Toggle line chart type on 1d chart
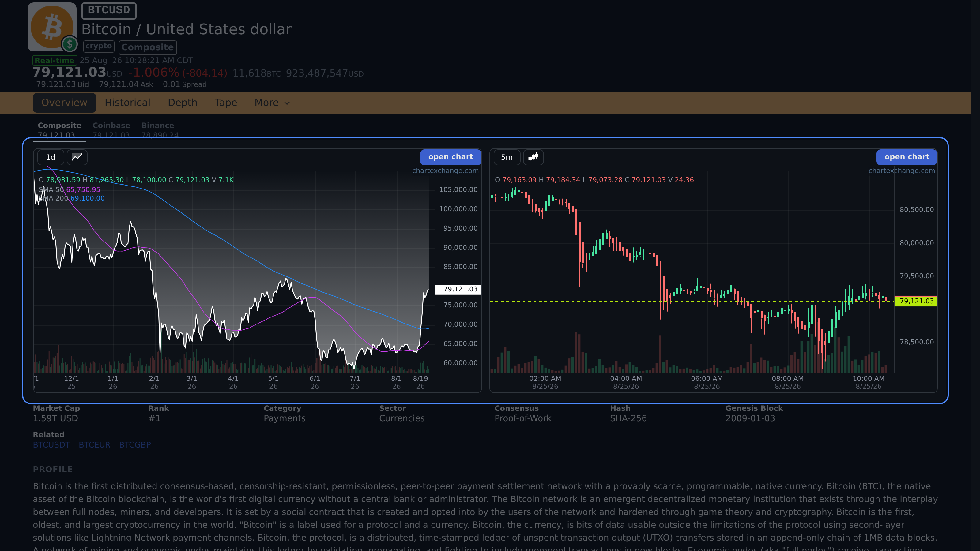Screen dimensions: 980x551 (77, 157)
